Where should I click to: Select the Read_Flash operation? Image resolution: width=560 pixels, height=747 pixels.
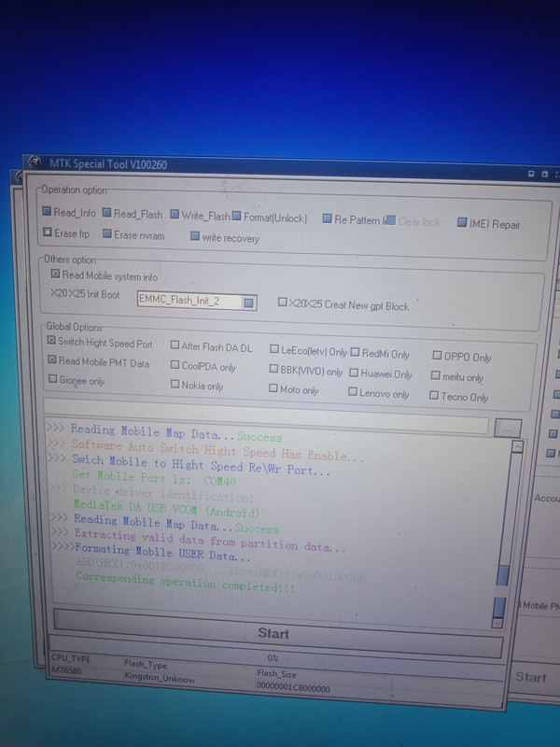tap(106, 213)
